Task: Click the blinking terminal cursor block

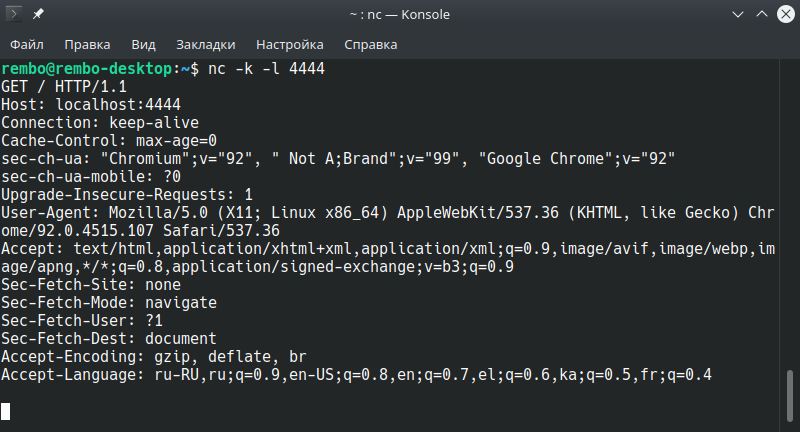Action: click(x=5, y=411)
